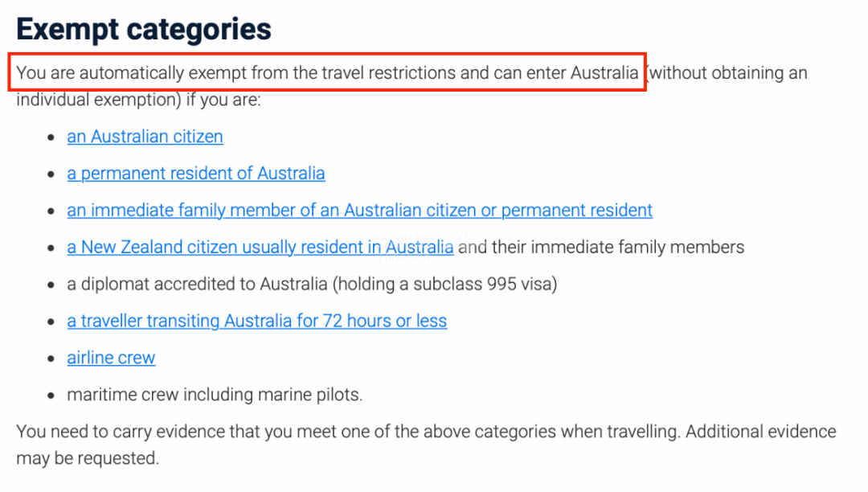Click the bullet beside "airline crew"
868x492 pixels.
[51, 359]
